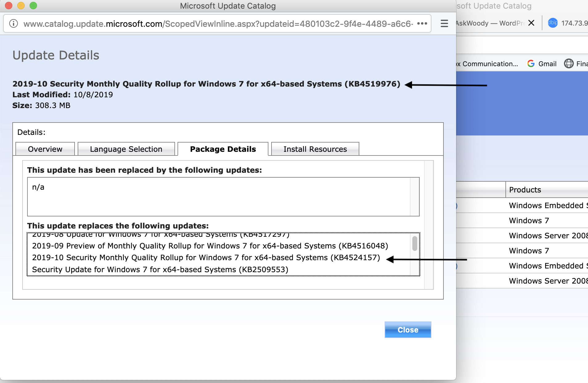Screen dimensions: 588x383
Task: Click the yellow minimize window button
Action: click(x=21, y=6)
